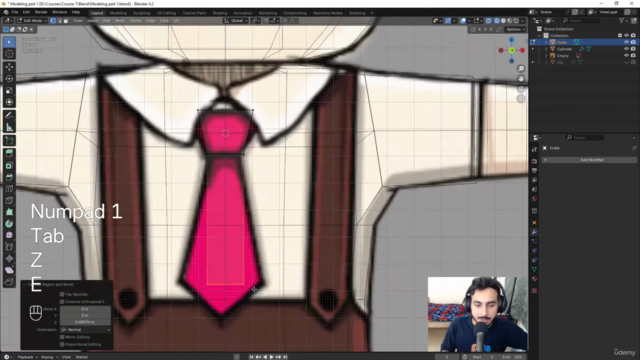Select the Knife tool
This screenshot has width=640, height=360.
coord(9,200)
